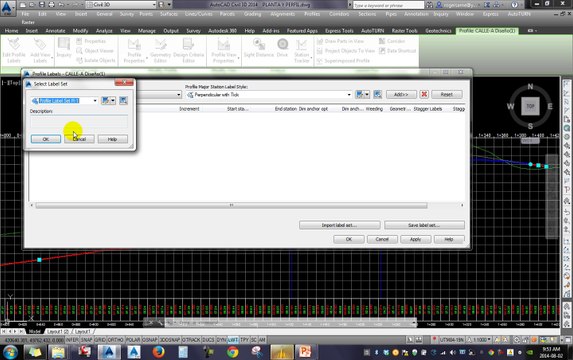Open Firefox from the taskbar
This screenshot has width=573, height=360.
click(158, 352)
